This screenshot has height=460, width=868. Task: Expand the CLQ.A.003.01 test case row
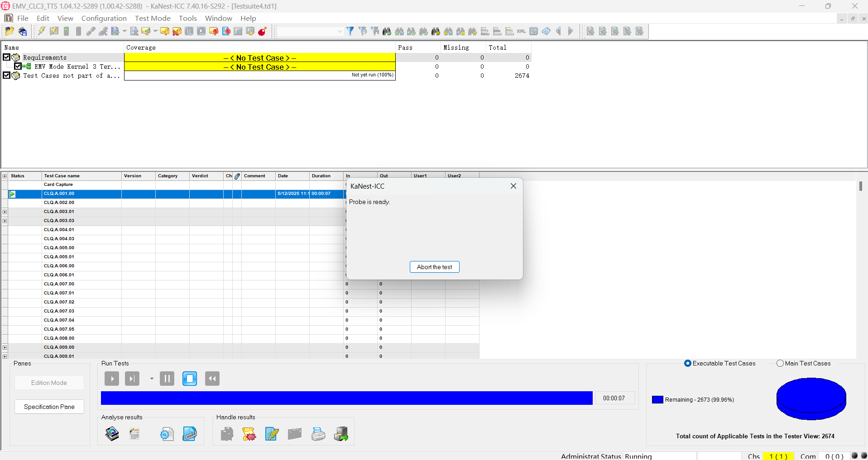[x=5, y=212]
